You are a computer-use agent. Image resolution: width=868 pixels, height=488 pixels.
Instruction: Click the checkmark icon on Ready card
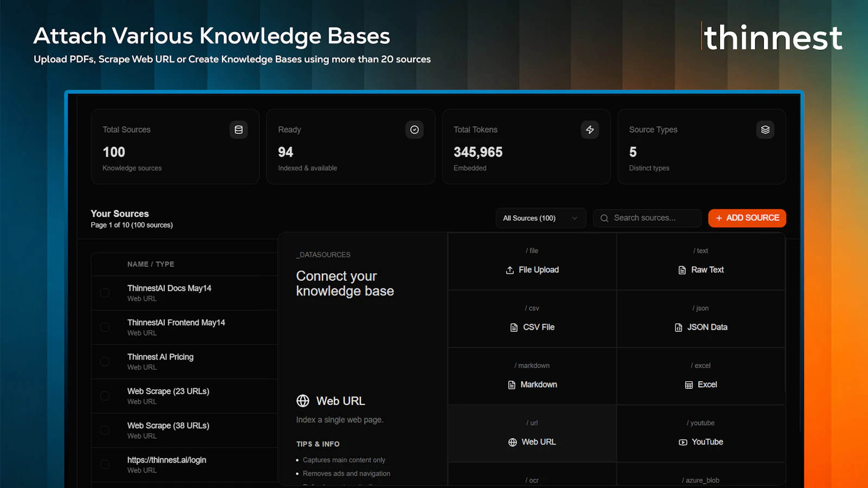tap(414, 130)
